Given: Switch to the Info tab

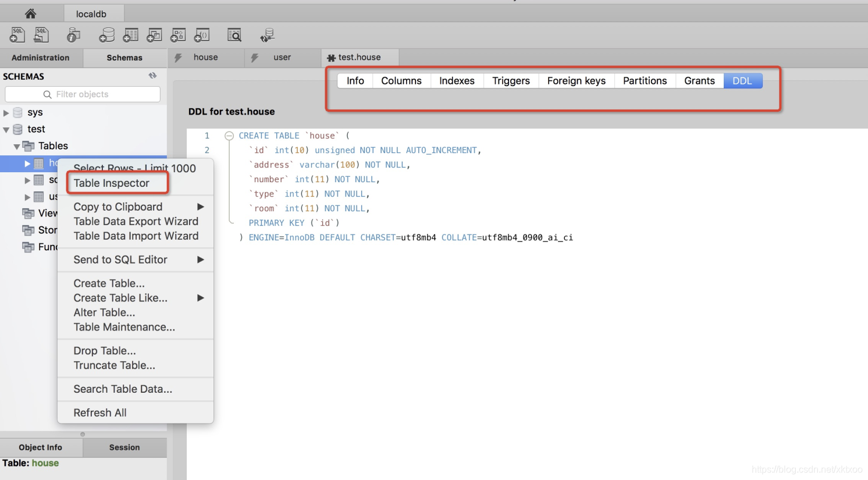Looking at the screenshot, I should click(355, 81).
